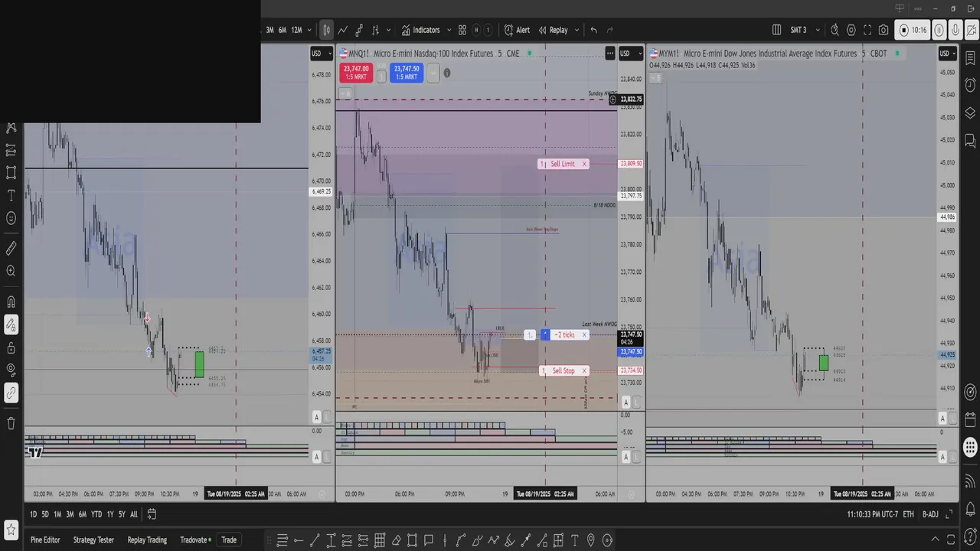Select the All date range
Viewport: 980px width, 551px height.
pos(134,514)
